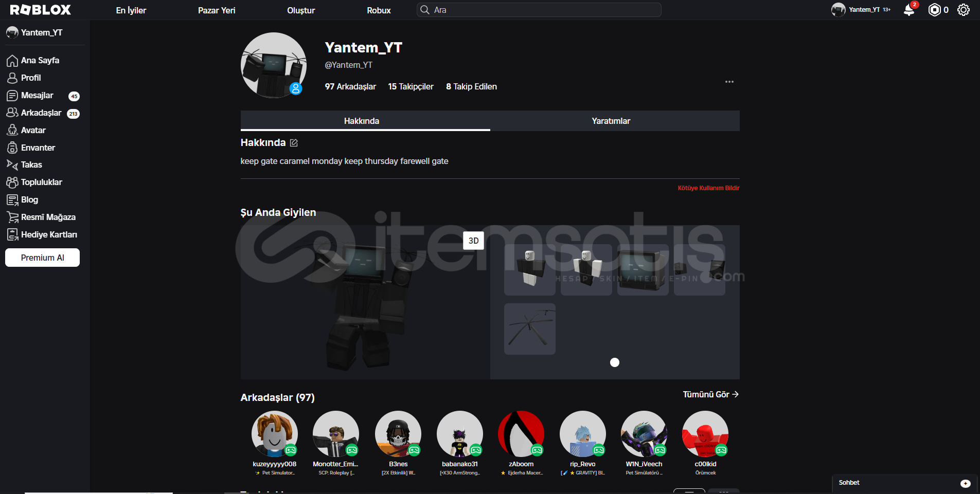Click the Topluluklar groups icon
Screen dimensions: 980x494
(12, 182)
